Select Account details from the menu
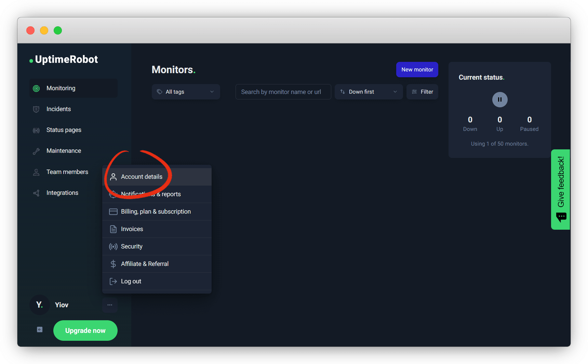This screenshot has width=588, height=364. tap(142, 177)
